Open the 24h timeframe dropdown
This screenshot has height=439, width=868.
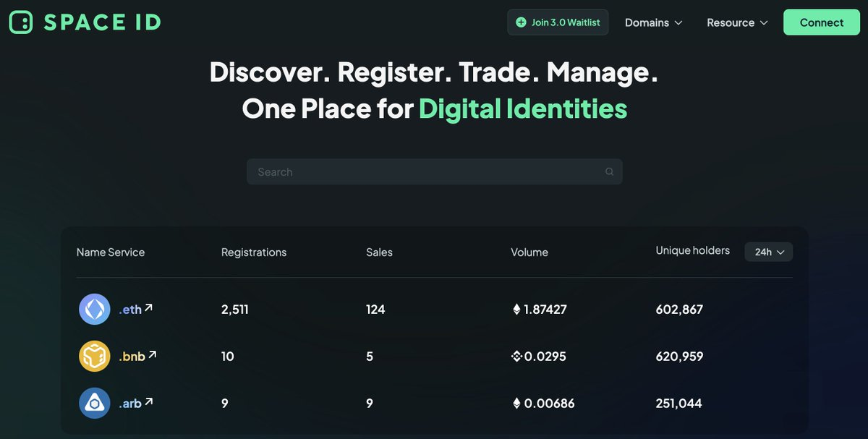point(769,252)
